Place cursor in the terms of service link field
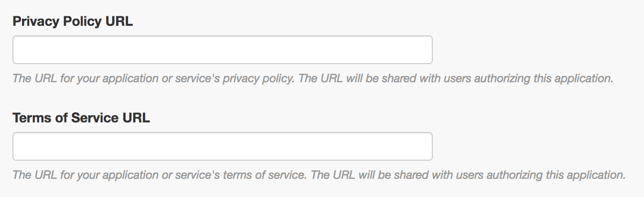 coord(222,146)
